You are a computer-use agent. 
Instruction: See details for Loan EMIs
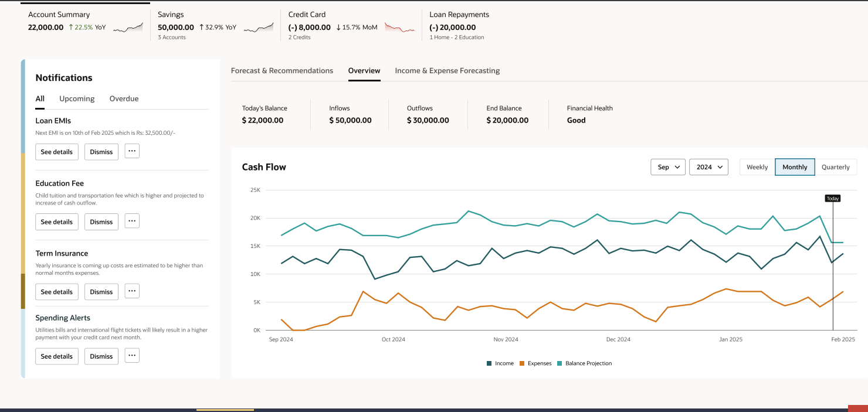(x=57, y=152)
